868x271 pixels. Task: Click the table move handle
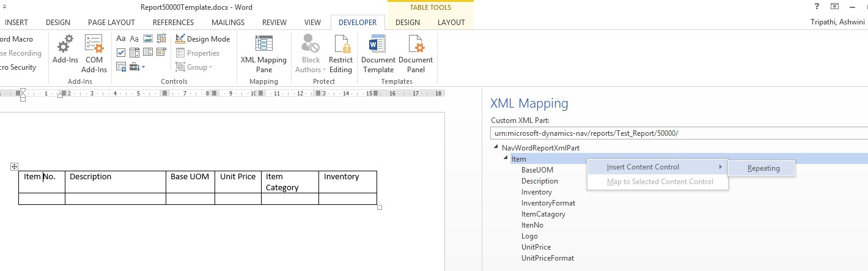(x=15, y=166)
